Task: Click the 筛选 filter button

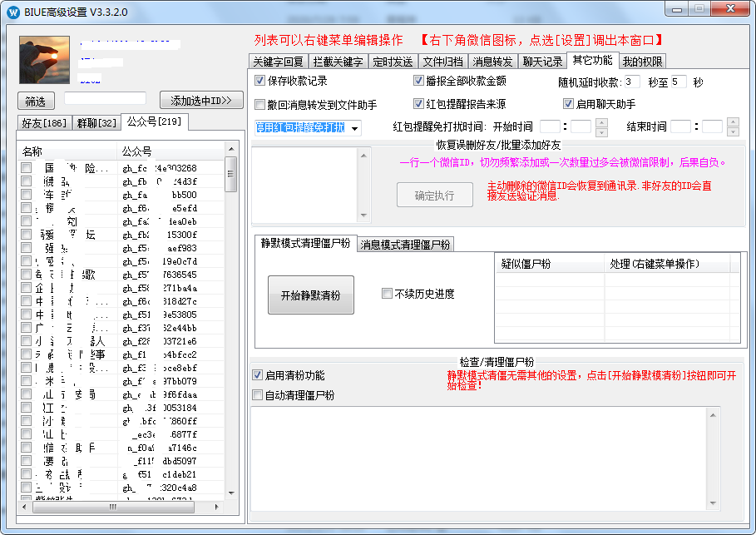Action: click(36, 101)
